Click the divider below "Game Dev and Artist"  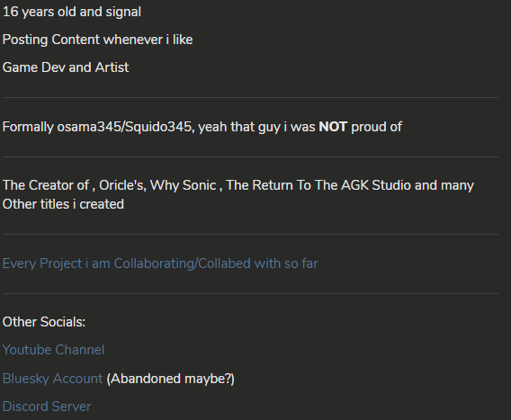point(250,97)
